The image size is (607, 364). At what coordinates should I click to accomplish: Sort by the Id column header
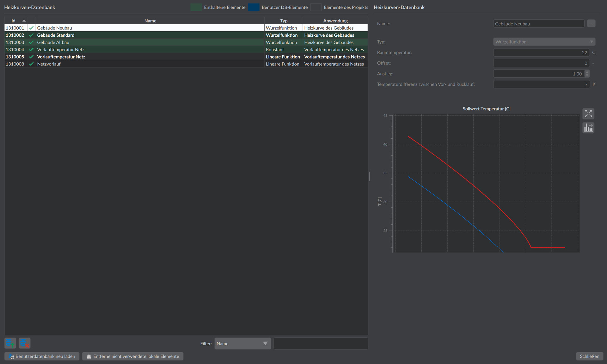13,21
